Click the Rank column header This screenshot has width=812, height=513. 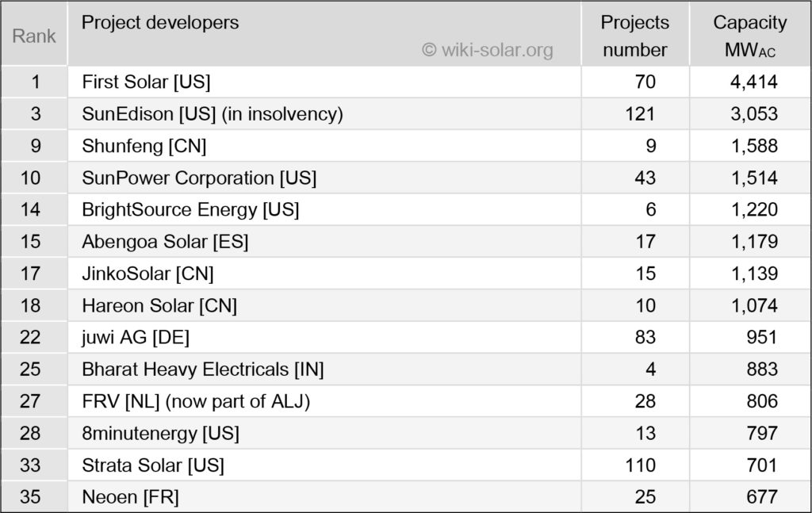pos(34,36)
